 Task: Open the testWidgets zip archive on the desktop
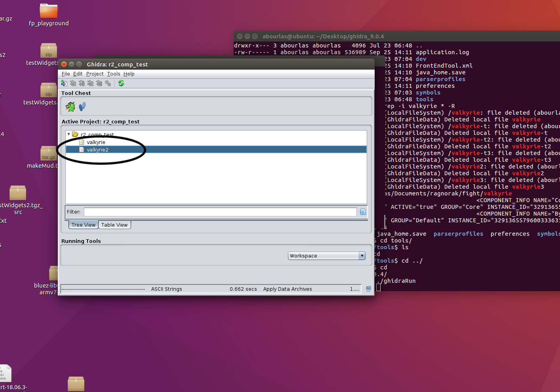pos(48,51)
